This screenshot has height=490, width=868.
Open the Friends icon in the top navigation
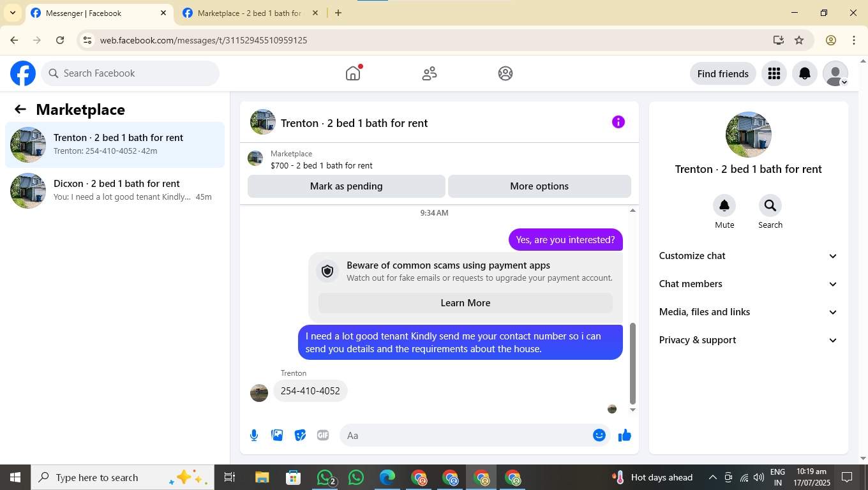click(430, 73)
